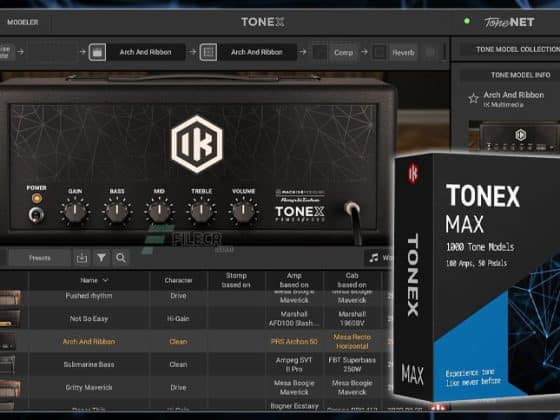Open the Modeler section
Screen dimensions: 560x420
(23, 22)
